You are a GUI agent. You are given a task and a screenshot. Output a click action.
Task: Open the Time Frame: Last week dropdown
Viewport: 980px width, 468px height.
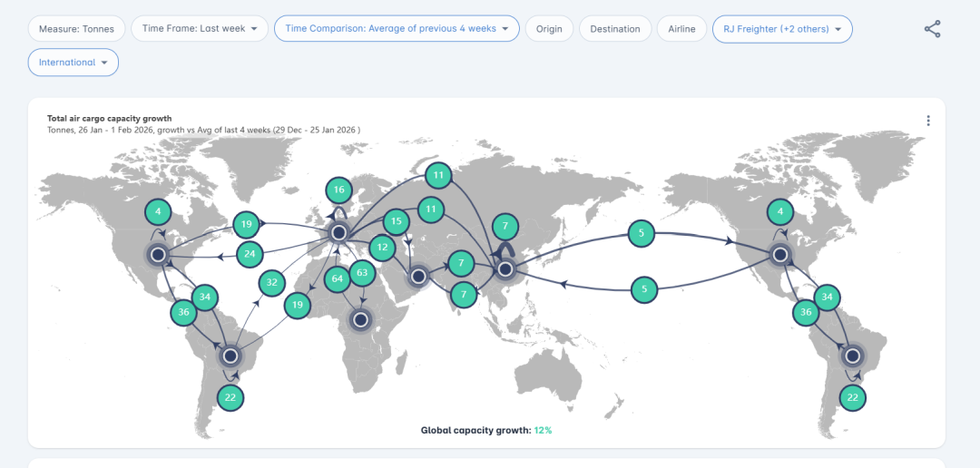[x=200, y=29]
